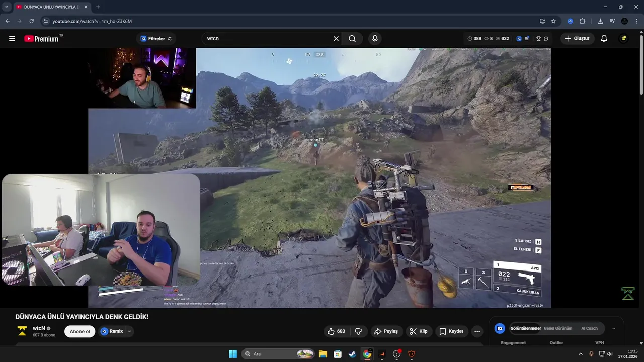Show hidden system tray icons

pyautogui.click(x=580, y=354)
